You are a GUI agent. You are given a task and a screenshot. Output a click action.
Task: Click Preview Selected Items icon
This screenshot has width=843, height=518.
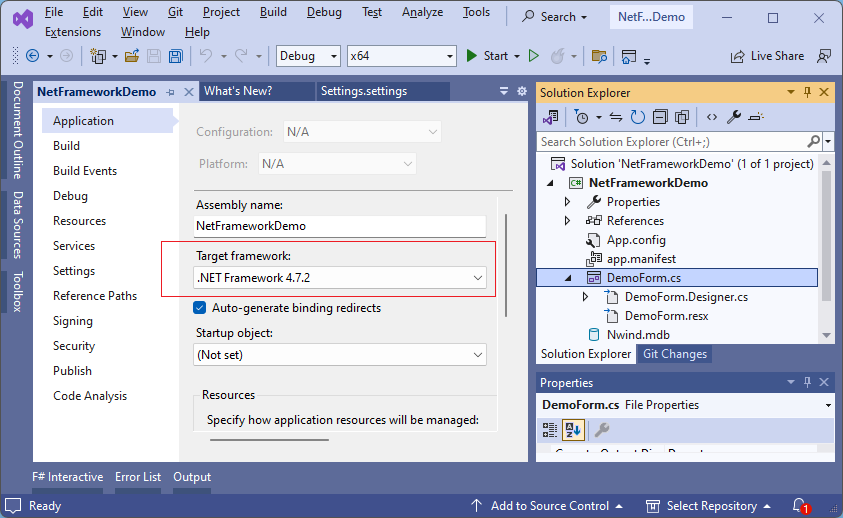point(756,117)
